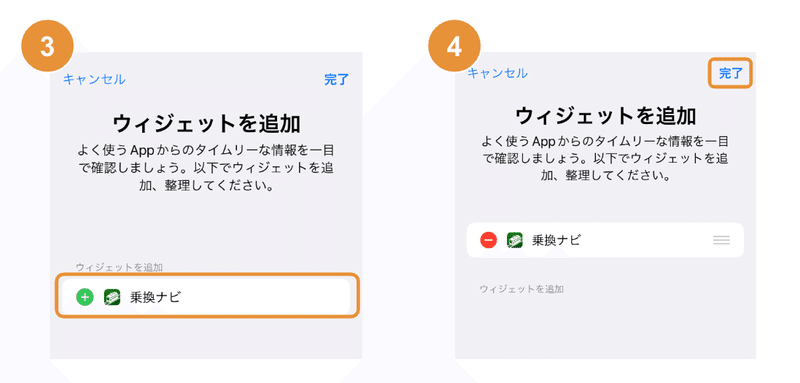Click the description text in the step 4 panel
The height and width of the screenshot is (383, 800).
(x=606, y=158)
